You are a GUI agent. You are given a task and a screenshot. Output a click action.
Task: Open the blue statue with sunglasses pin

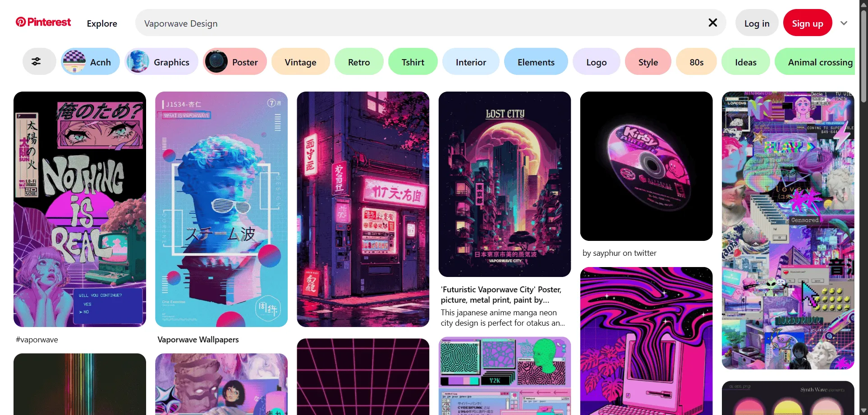221,209
